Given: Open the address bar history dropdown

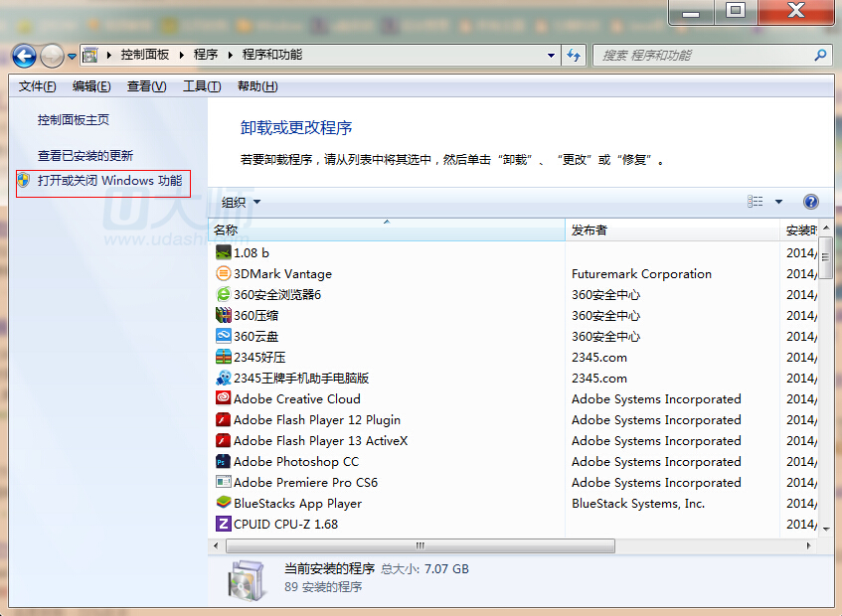Looking at the screenshot, I should [552, 56].
